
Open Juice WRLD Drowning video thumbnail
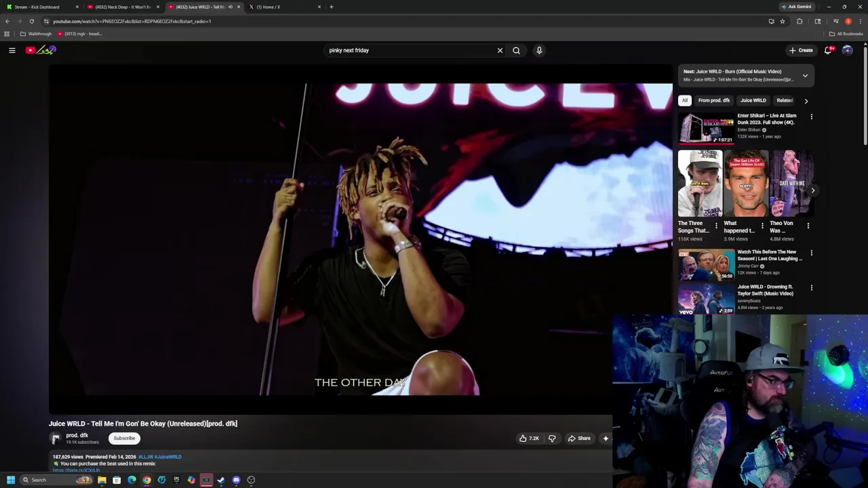(705, 299)
